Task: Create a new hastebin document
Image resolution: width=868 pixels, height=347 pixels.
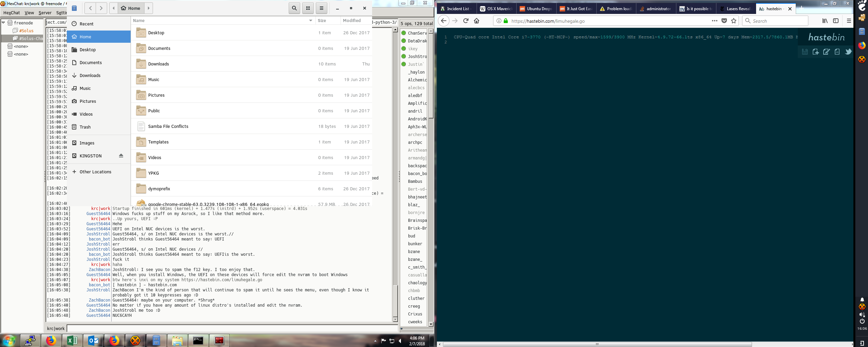Action: pyautogui.click(x=815, y=52)
